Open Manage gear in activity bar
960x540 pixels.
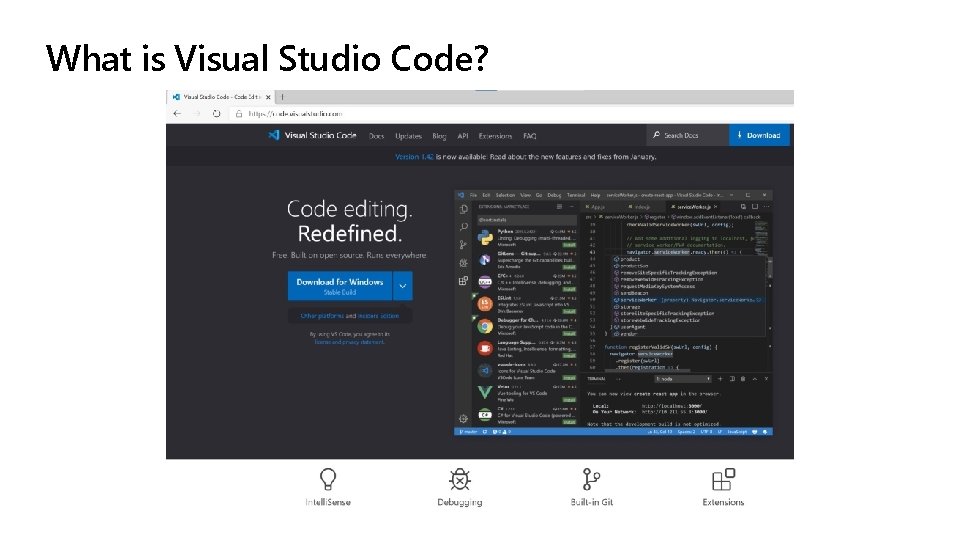[463, 419]
